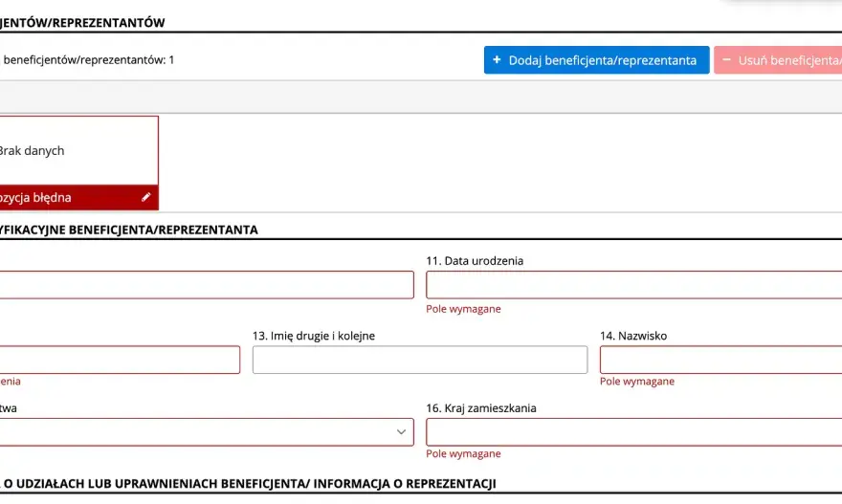842x504 pixels.
Task: Click the Dodaj beneficjenta/reprezentanta button
Action: 597,60
